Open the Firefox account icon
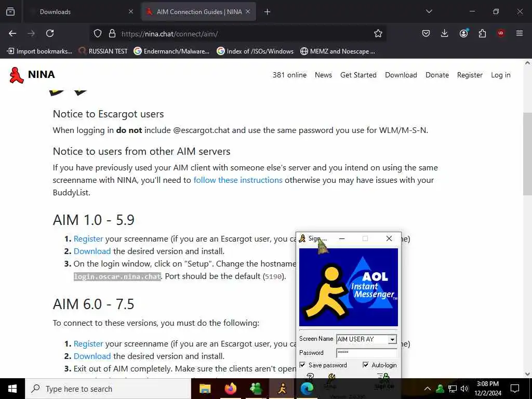The width and height of the screenshot is (532, 399). click(x=463, y=33)
